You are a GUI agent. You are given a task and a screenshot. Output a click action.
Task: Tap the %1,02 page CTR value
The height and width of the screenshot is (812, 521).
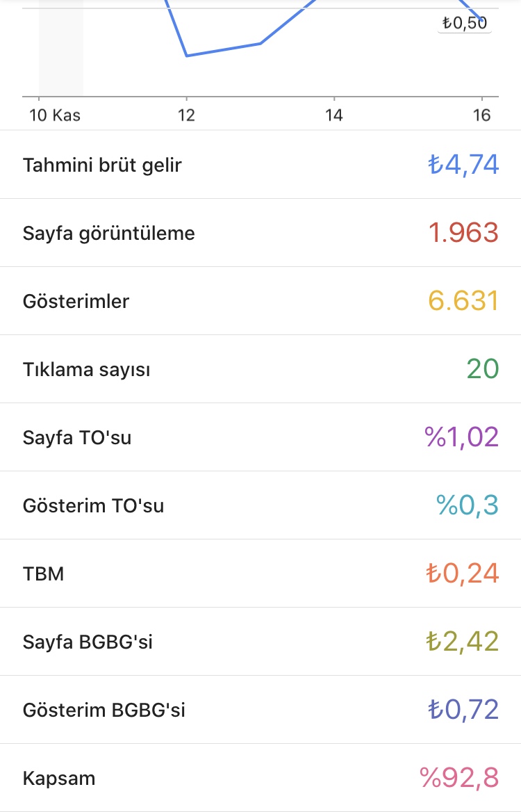point(461,437)
